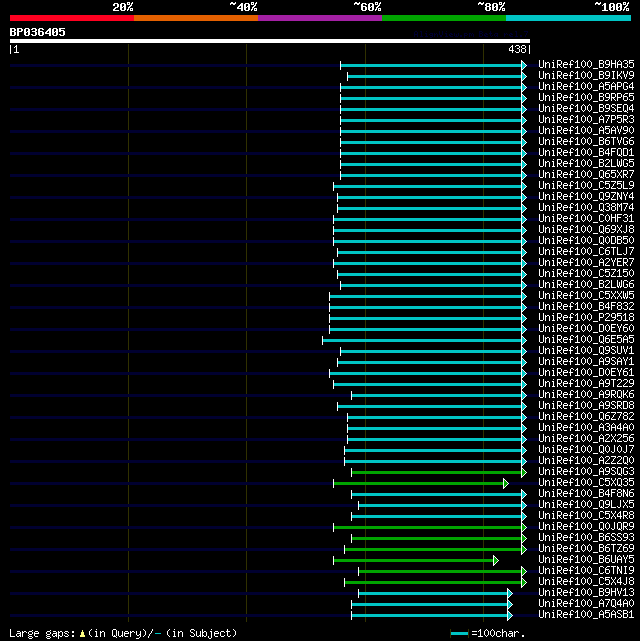
Task: Select the UniRef100_B2LWG5 label
Action: (x=586, y=164)
